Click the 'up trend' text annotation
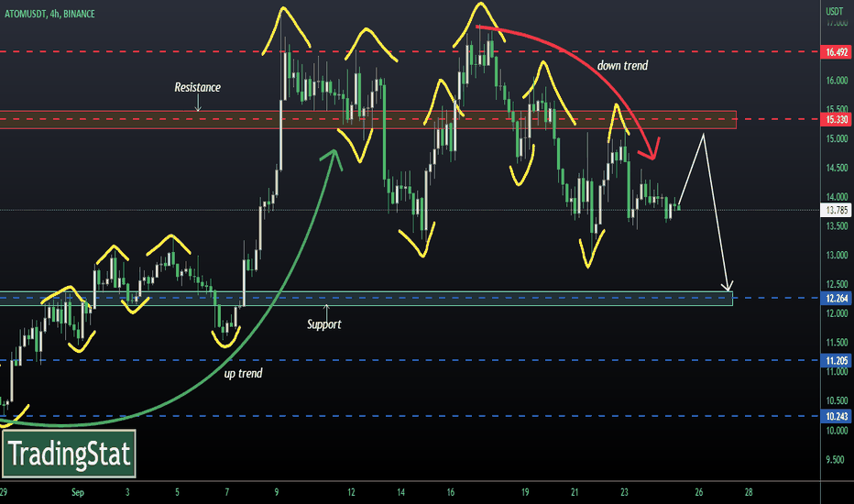Viewport: 854px width, 504px height. (243, 373)
